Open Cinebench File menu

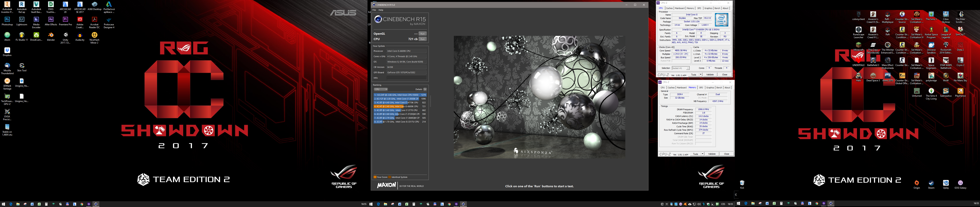[374, 10]
